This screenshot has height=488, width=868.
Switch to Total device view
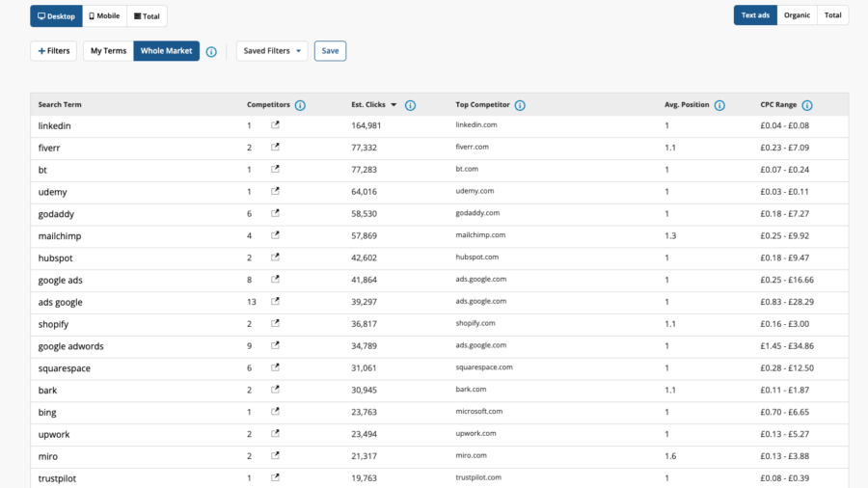click(x=148, y=16)
